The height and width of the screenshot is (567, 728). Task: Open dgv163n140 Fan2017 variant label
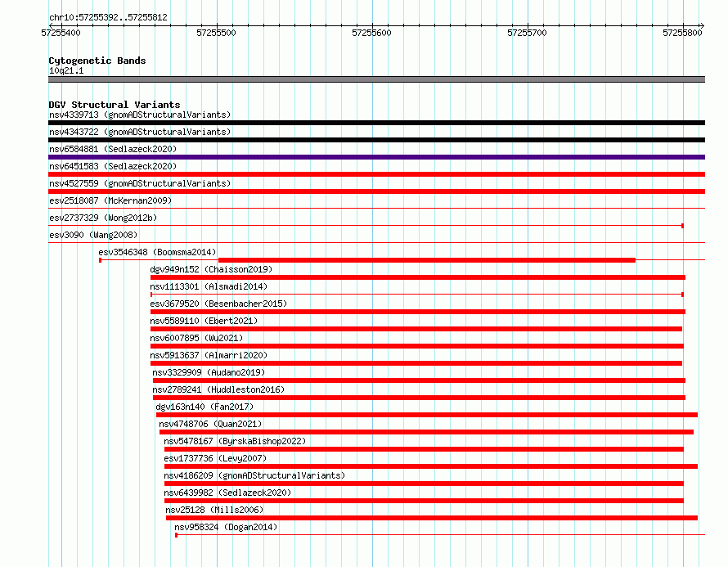pyautogui.click(x=204, y=407)
